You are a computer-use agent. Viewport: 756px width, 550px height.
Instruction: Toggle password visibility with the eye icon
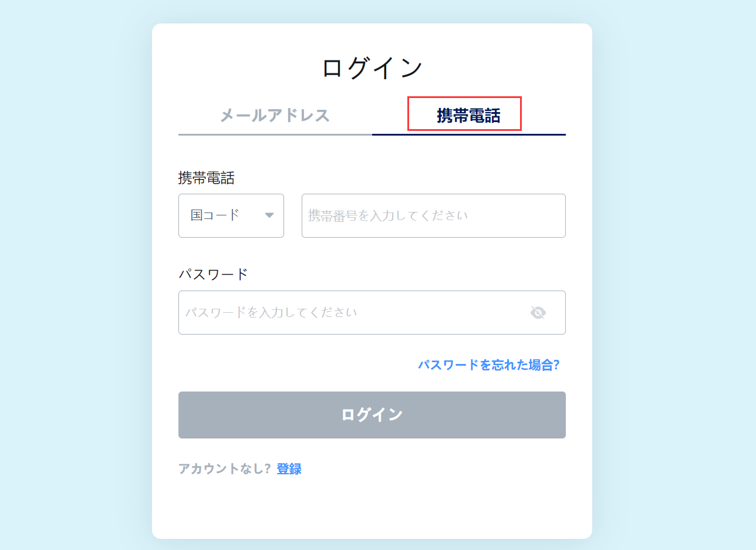point(538,312)
